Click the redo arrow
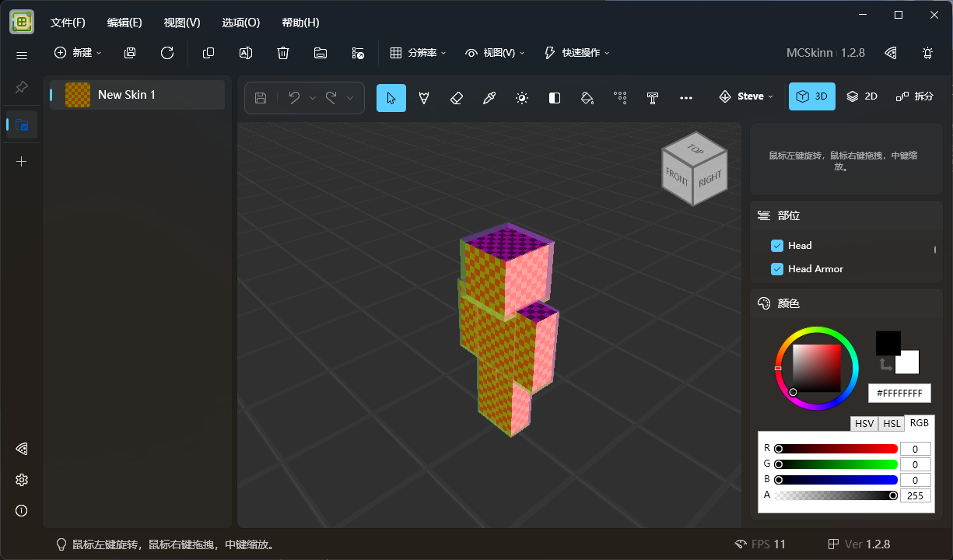Screen dimensions: 953x560 click(331, 97)
